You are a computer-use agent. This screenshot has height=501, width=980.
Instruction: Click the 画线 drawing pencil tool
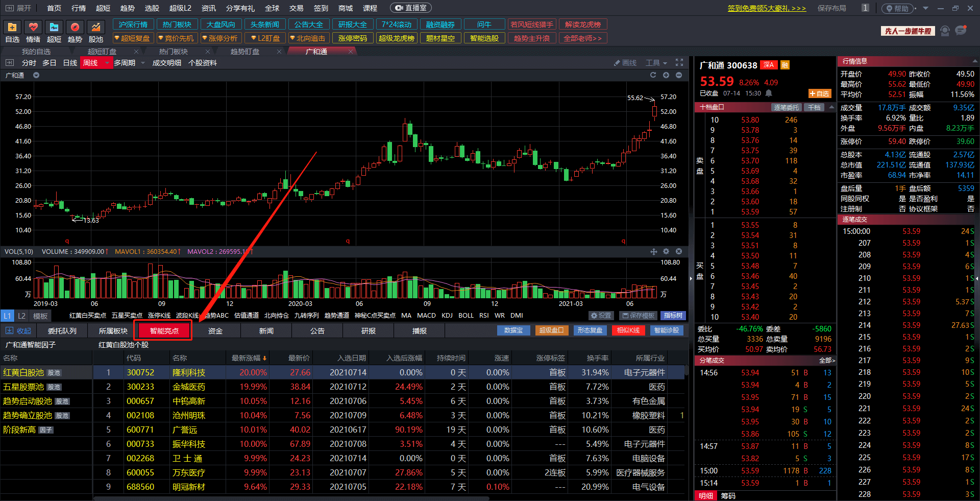pyautogui.click(x=625, y=63)
